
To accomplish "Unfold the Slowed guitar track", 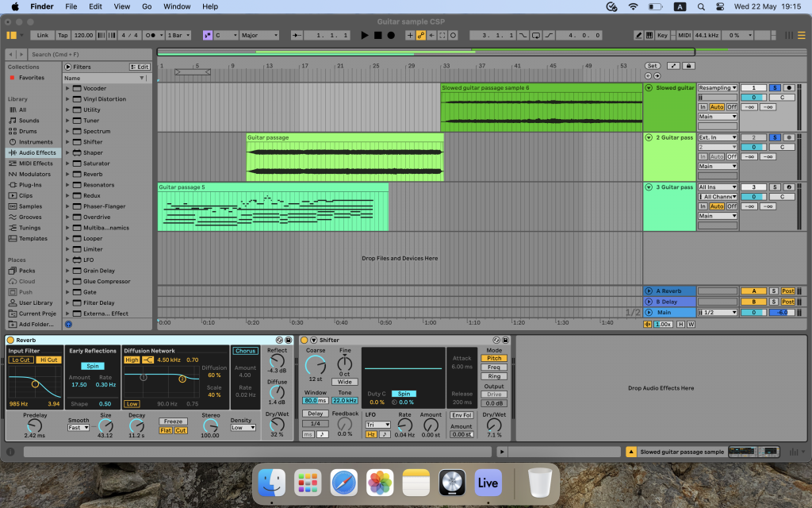I will coord(649,88).
